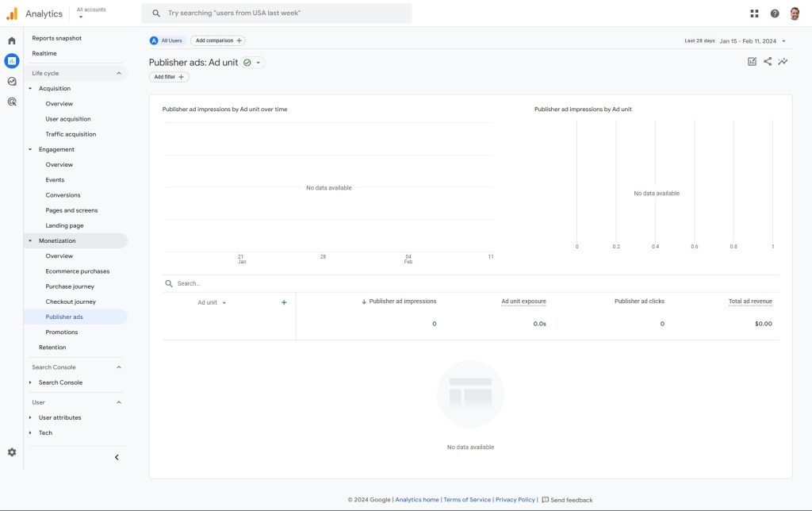Collapse the Search Console section header
This screenshot has width=812, height=511.
coord(119,367)
